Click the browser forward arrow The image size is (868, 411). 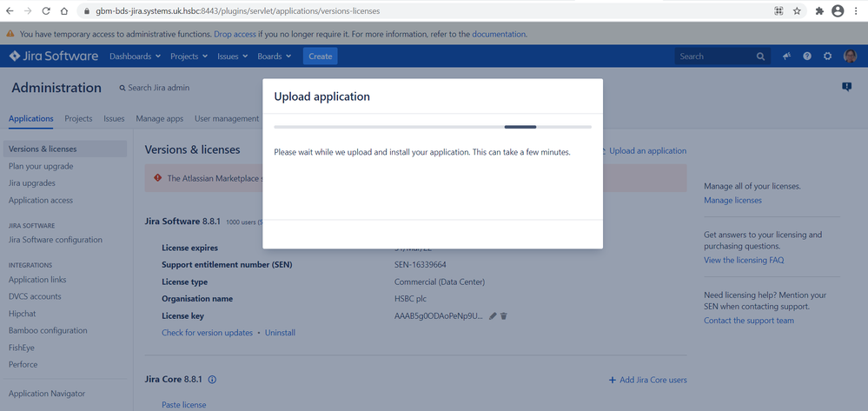28,10
